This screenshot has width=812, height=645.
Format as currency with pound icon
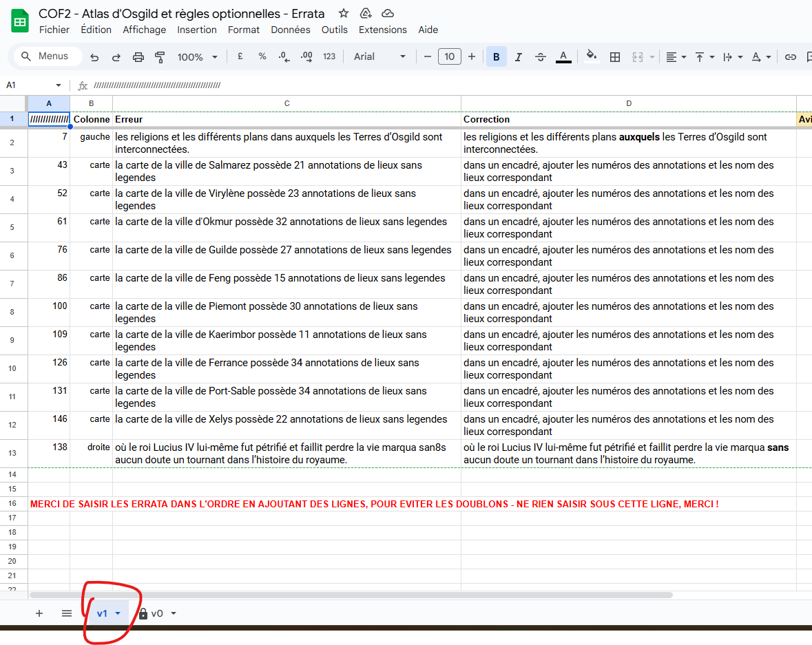tap(240, 56)
